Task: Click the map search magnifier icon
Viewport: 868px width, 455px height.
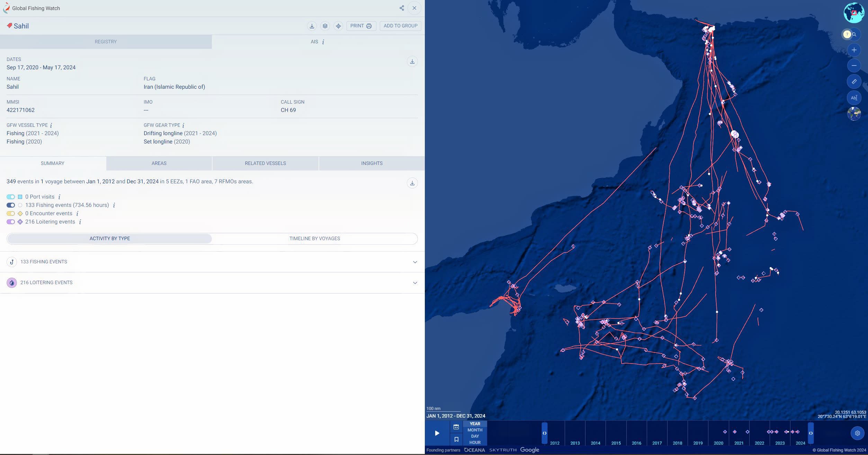Action: [854, 34]
